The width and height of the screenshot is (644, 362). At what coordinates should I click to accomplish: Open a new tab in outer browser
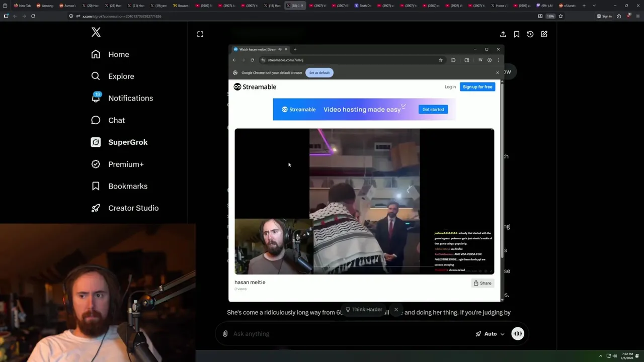tap(584, 6)
